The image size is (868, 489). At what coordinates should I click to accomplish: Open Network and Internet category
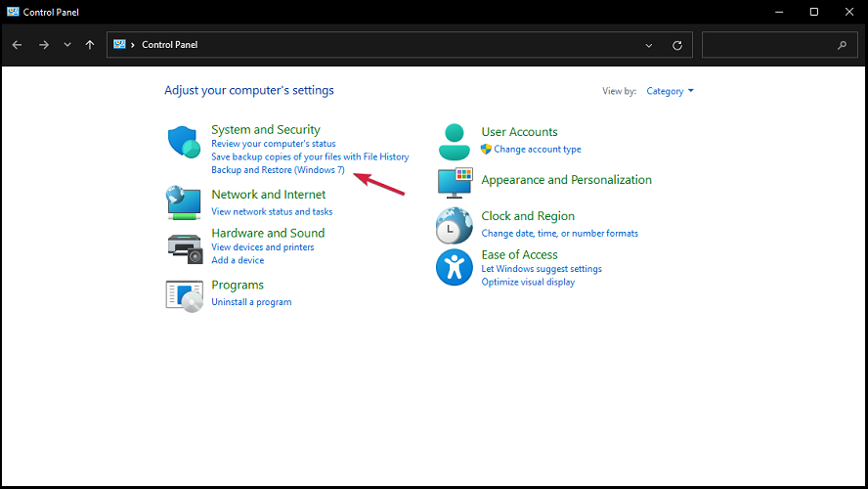[x=269, y=195]
